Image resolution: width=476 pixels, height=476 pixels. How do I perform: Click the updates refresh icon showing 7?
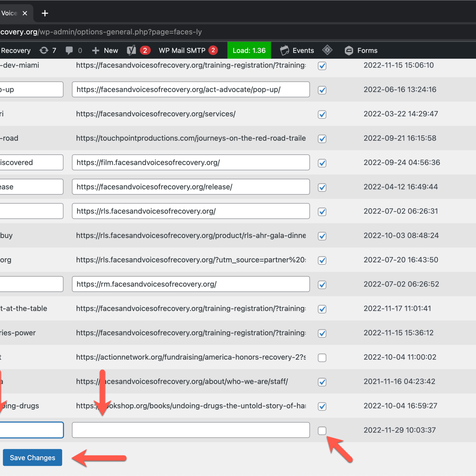pos(44,51)
